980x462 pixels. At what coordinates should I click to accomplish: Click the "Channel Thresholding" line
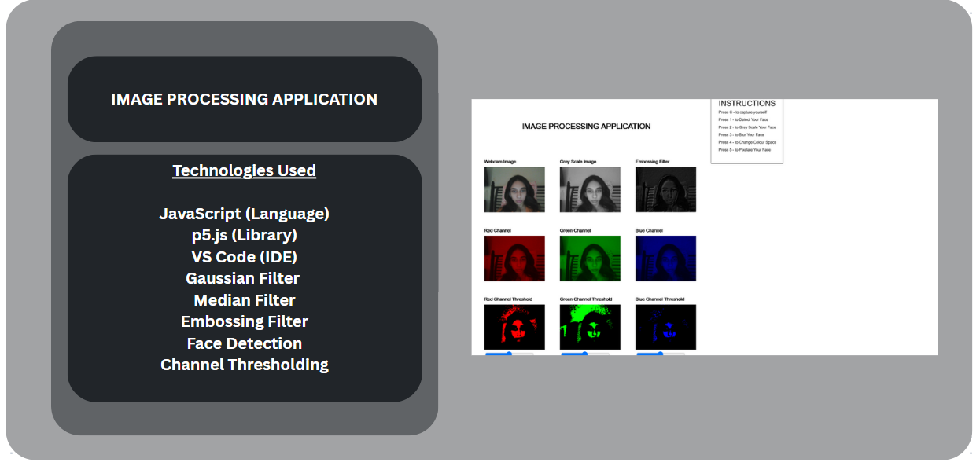click(x=245, y=365)
